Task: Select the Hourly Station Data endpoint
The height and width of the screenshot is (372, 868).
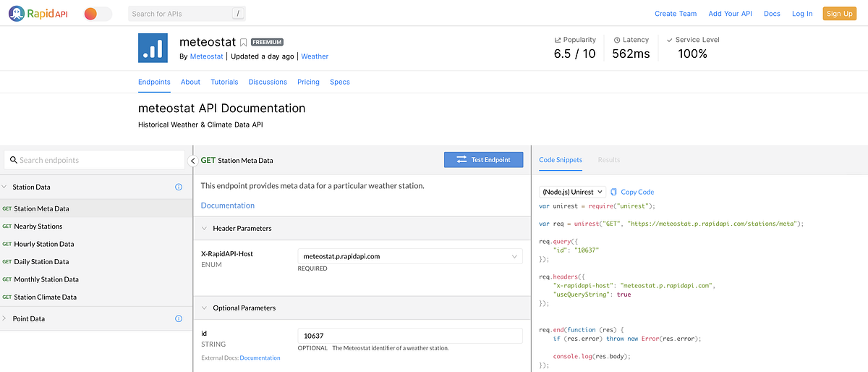Action: pyautogui.click(x=43, y=244)
